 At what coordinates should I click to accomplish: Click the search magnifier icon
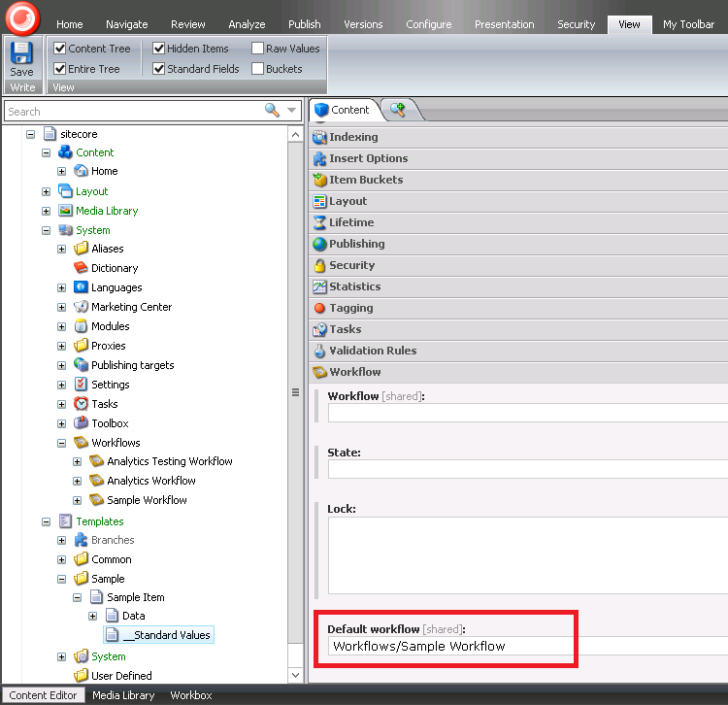pyautogui.click(x=272, y=111)
